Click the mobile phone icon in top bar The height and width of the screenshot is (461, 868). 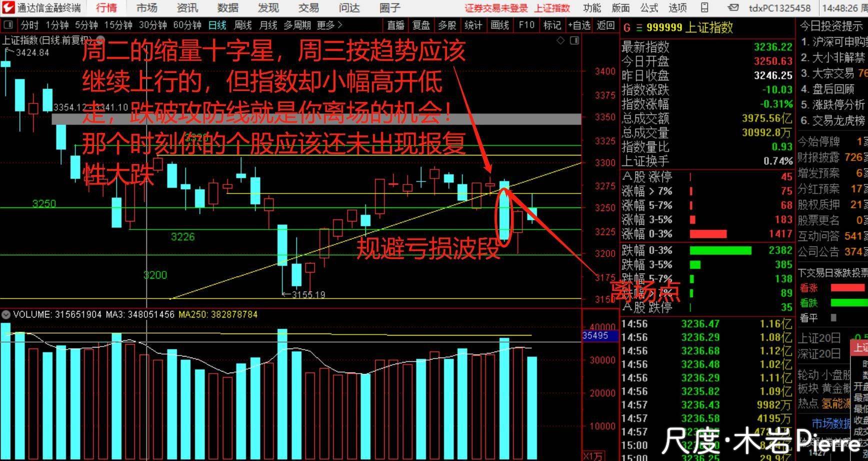(704, 7)
